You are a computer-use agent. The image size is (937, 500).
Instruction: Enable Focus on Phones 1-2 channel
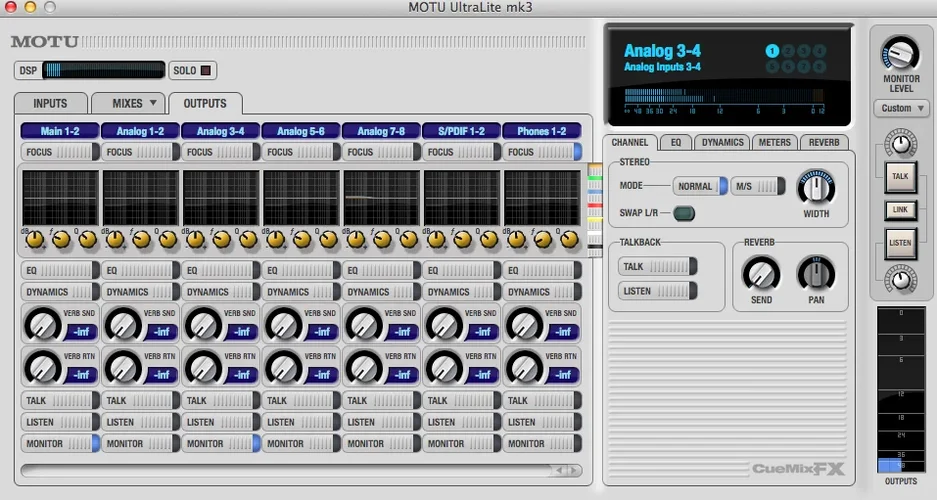pos(541,152)
